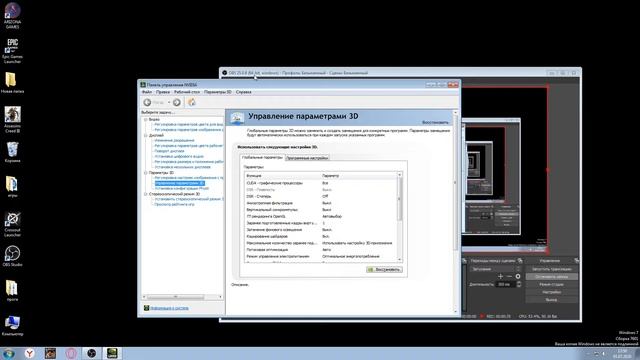The image size is (640, 360).
Task: Click Crossout Launcher desktop icon
Action: (x=12, y=224)
